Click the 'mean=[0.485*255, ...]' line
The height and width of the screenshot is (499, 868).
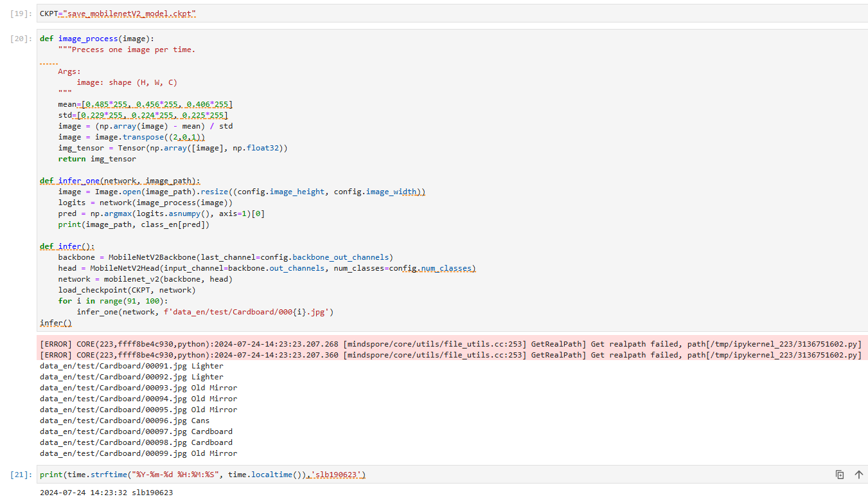pyautogui.click(x=145, y=104)
